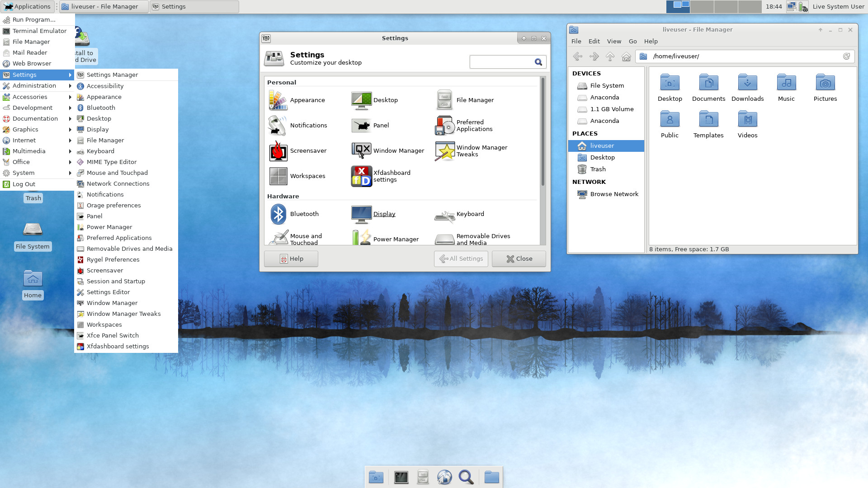This screenshot has height=488, width=868.
Task: Select Window Manager Tweaks menu entry
Action: pyautogui.click(x=123, y=314)
